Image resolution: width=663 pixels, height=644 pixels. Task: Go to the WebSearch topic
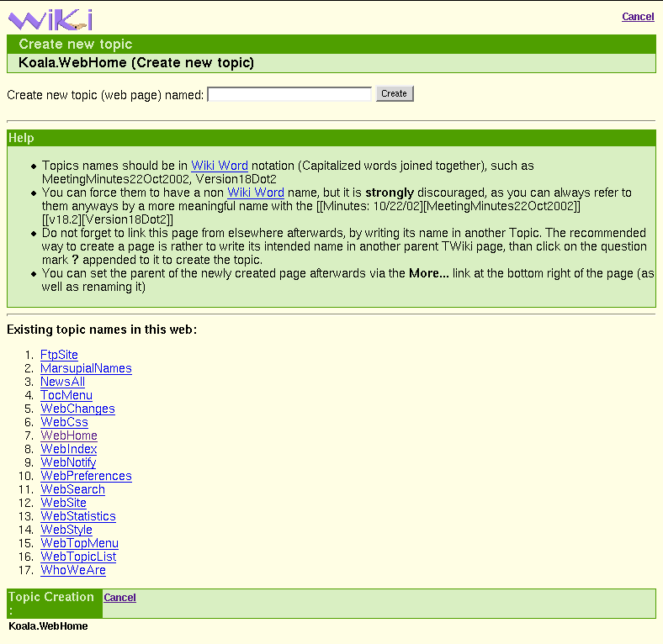pos(72,489)
